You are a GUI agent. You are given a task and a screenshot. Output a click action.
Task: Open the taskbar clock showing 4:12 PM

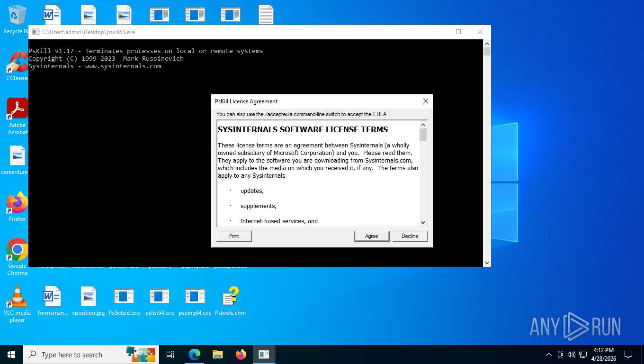click(603, 355)
